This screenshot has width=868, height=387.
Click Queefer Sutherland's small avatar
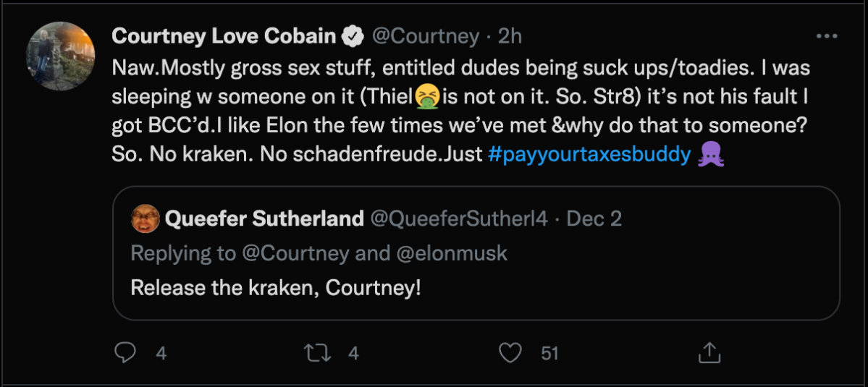[146, 218]
